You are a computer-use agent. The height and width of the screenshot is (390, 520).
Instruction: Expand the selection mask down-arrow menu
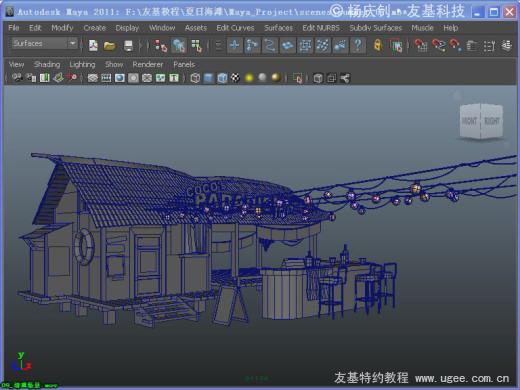point(218,45)
